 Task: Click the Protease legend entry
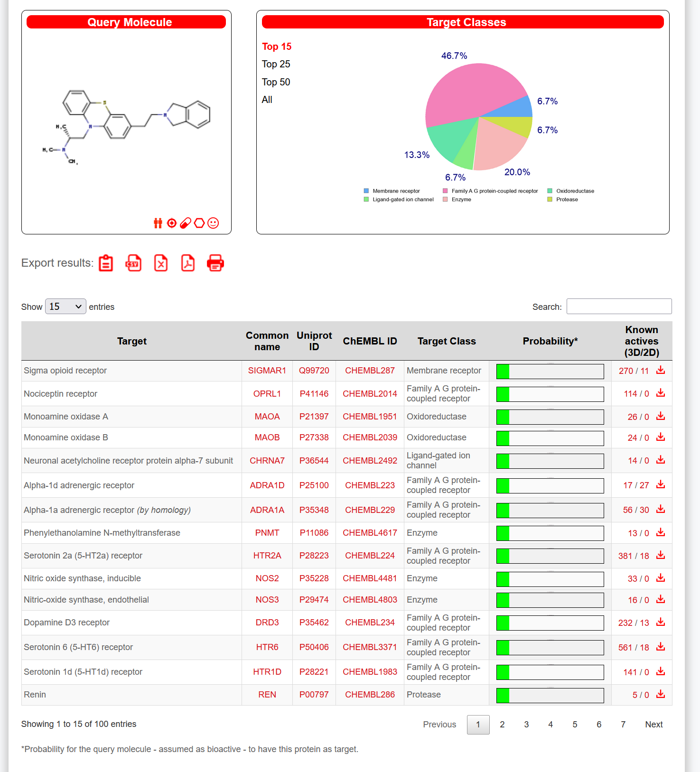tap(562, 200)
